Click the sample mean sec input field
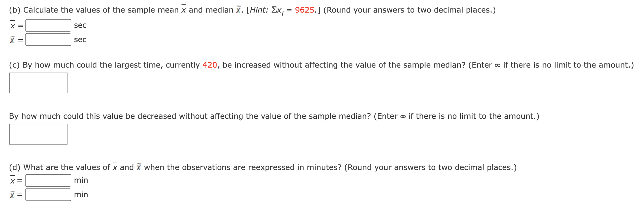The width and height of the screenshot is (644, 206). [48, 25]
